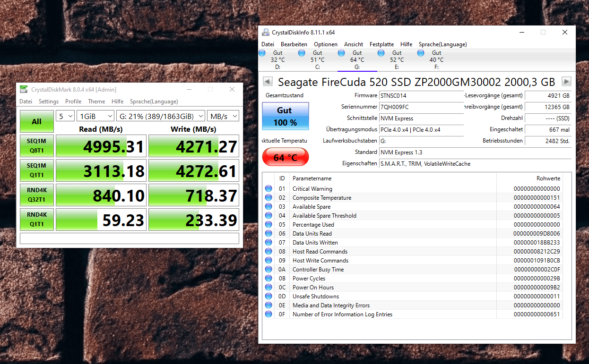
Task: Open Hilfe menu in CrystalDiskMark
Action: point(118,102)
